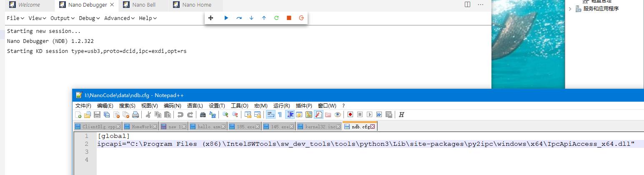Toggle synchronized vertical scrolling icon

coord(248,115)
